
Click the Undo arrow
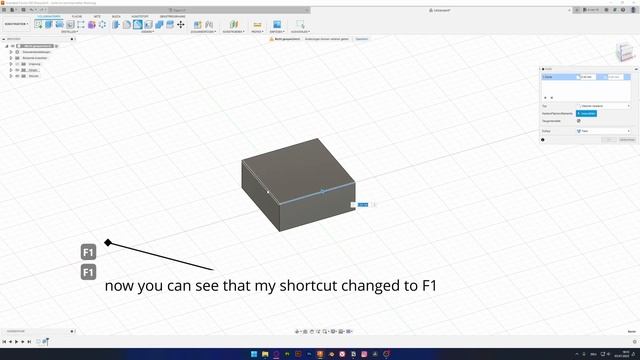tap(31, 10)
